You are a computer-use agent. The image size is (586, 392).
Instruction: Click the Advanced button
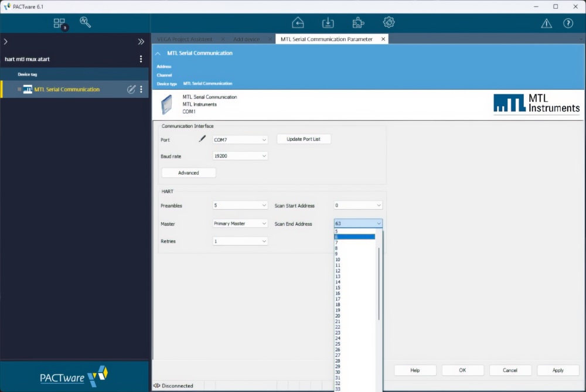(188, 173)
